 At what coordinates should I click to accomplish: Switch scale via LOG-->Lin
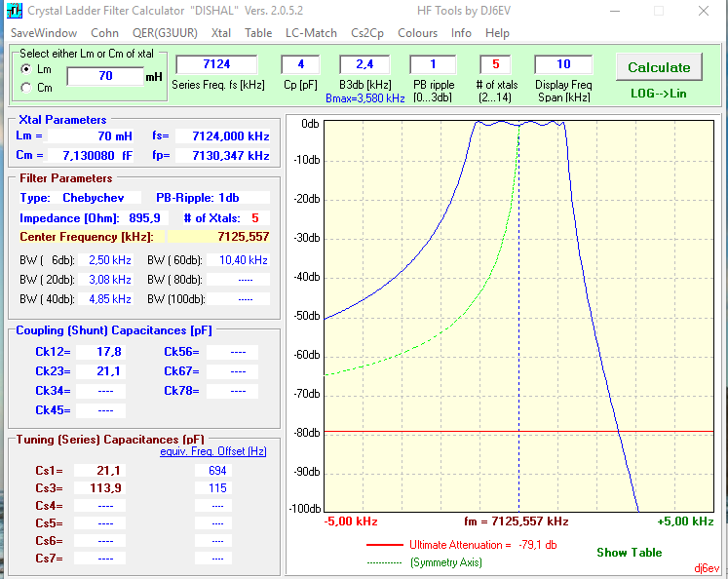point(659,94)
